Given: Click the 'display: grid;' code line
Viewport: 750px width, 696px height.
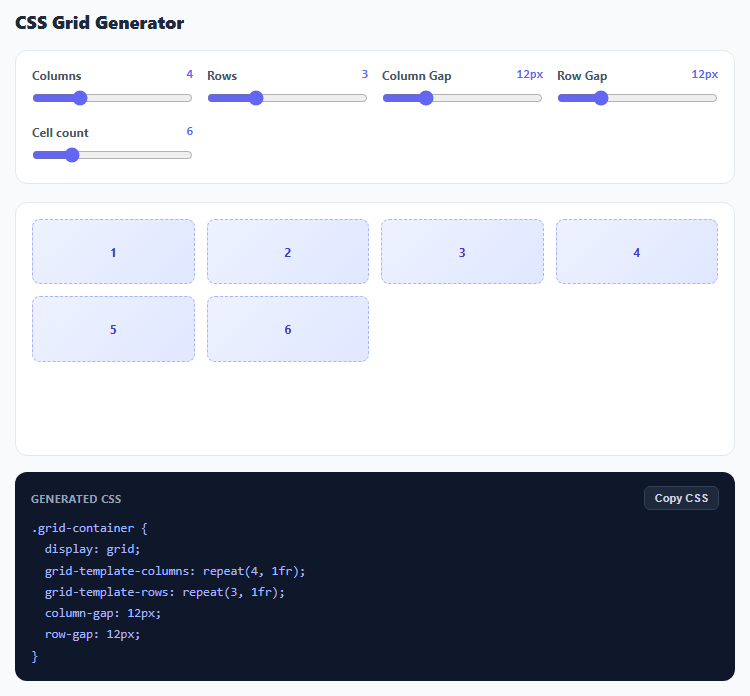Looking at the screenshot, I should coord(92,549).
